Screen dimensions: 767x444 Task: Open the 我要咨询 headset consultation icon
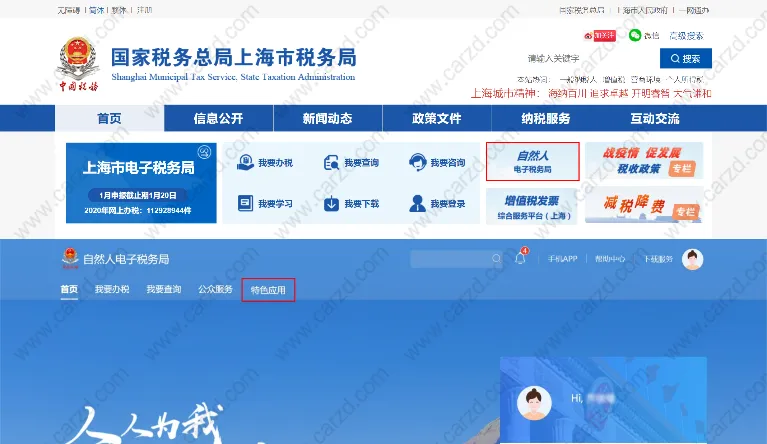coord(417,162)
